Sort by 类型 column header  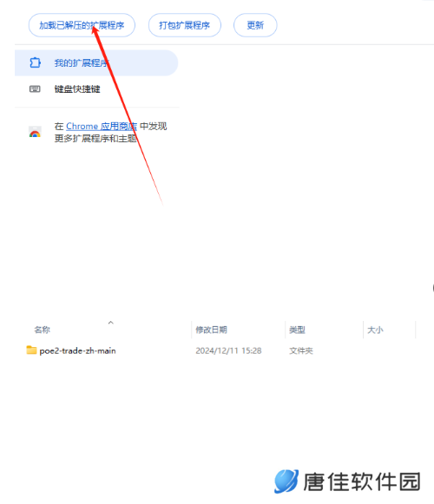[297, 330]
